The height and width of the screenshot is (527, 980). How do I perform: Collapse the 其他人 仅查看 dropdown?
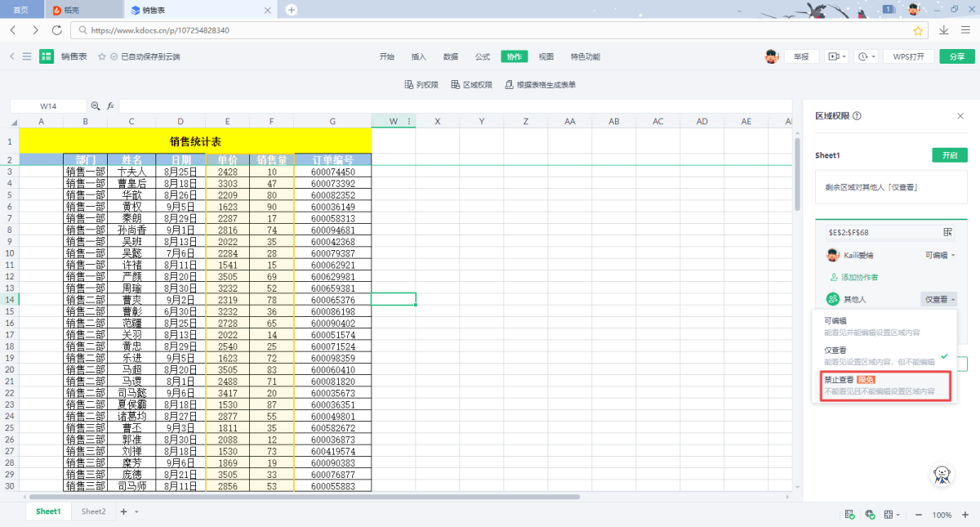point(938,300)
